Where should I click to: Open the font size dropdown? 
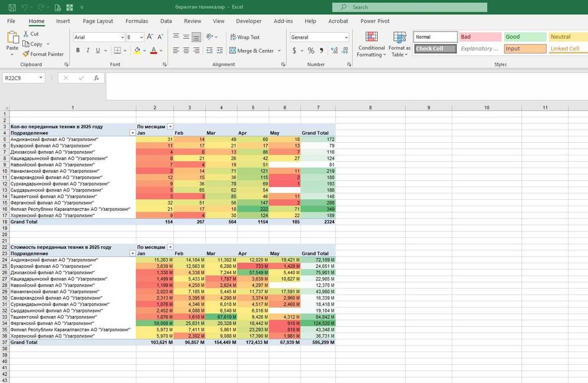(x=141, y=37)
